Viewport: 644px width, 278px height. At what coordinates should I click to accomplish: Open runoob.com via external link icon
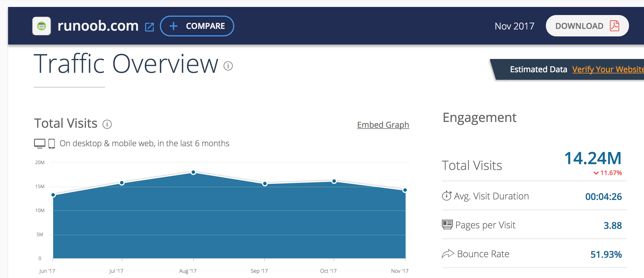pyautogui.click(x=149, y=27)
